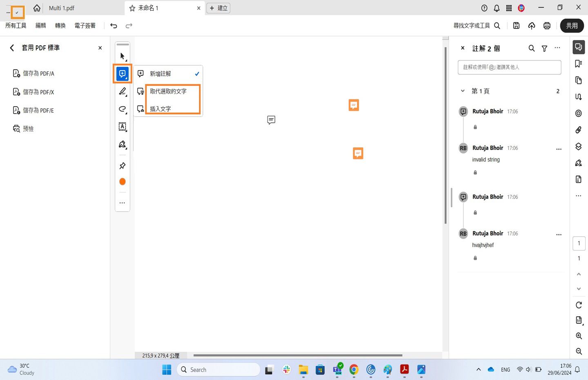
Task: Click the document vertical scrollbar
Action: point(445,135)
